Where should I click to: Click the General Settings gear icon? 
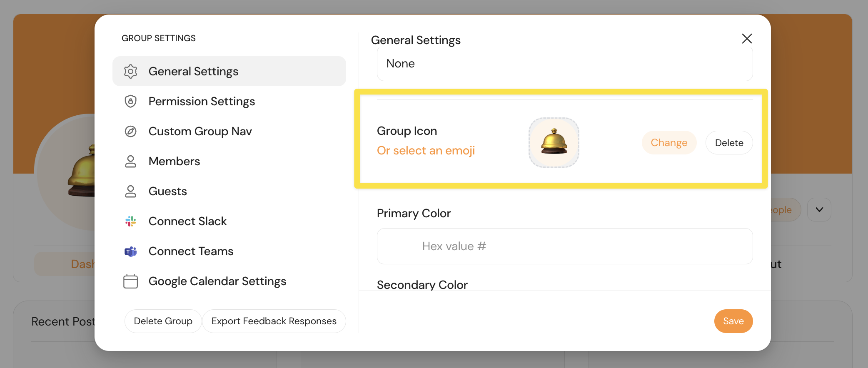tap(131, 72)
